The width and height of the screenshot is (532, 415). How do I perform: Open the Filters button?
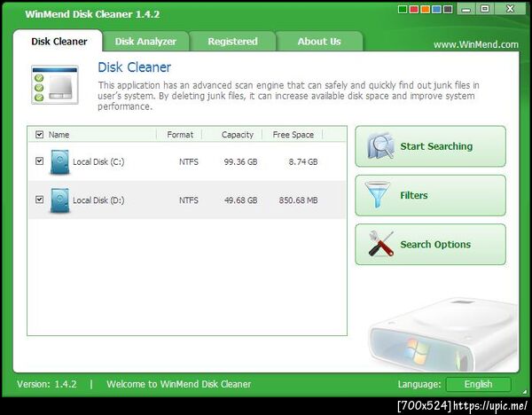click(431, 195)
